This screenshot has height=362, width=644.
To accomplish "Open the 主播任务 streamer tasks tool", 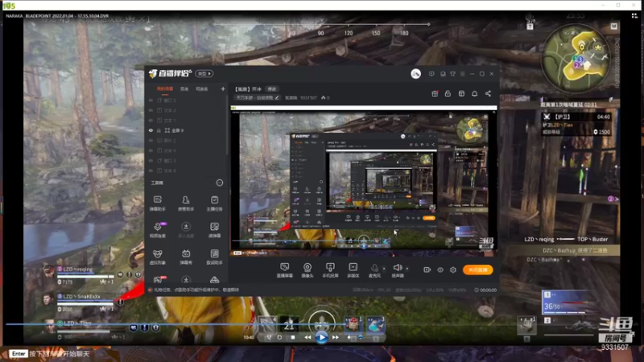I will tap(214, 204).
